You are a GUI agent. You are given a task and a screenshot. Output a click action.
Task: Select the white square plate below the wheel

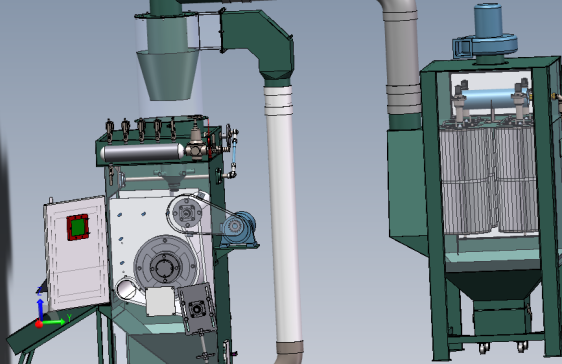click(x=160, y=301)
